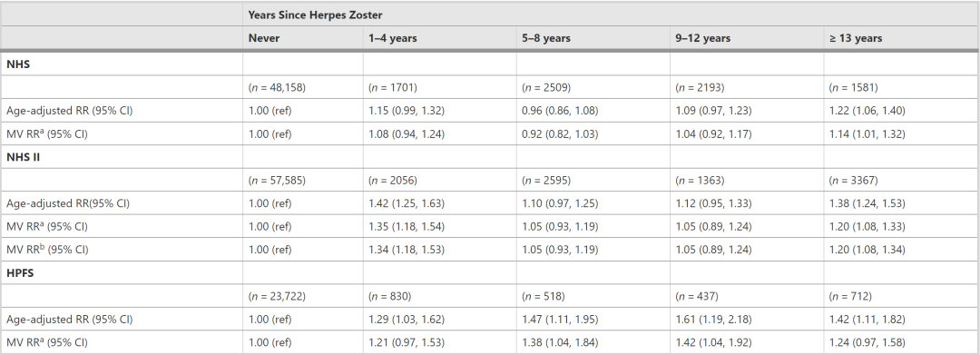
Task: Click the NHS II section row label
Action: coord(23,157)
